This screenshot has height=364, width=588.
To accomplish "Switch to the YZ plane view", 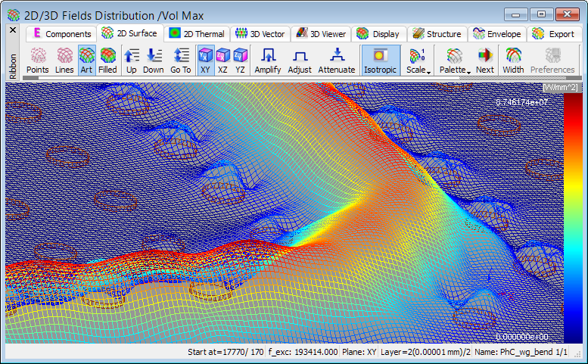I will (240, 61).
